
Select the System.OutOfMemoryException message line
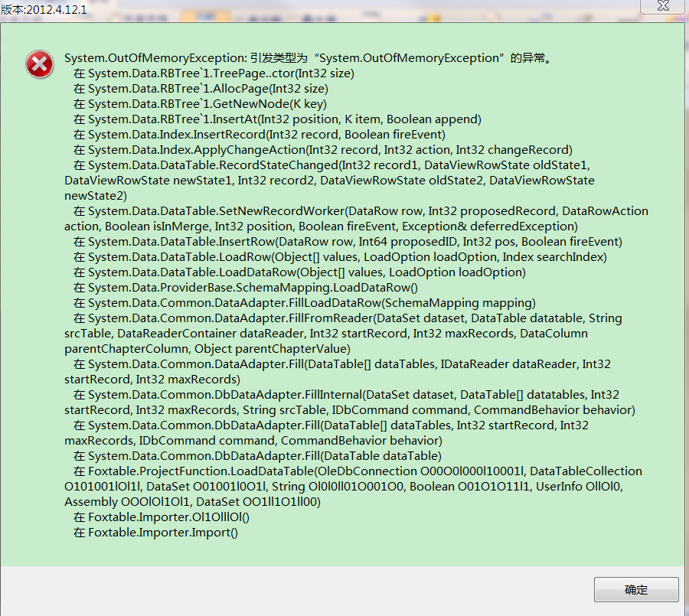coord(308,58)
